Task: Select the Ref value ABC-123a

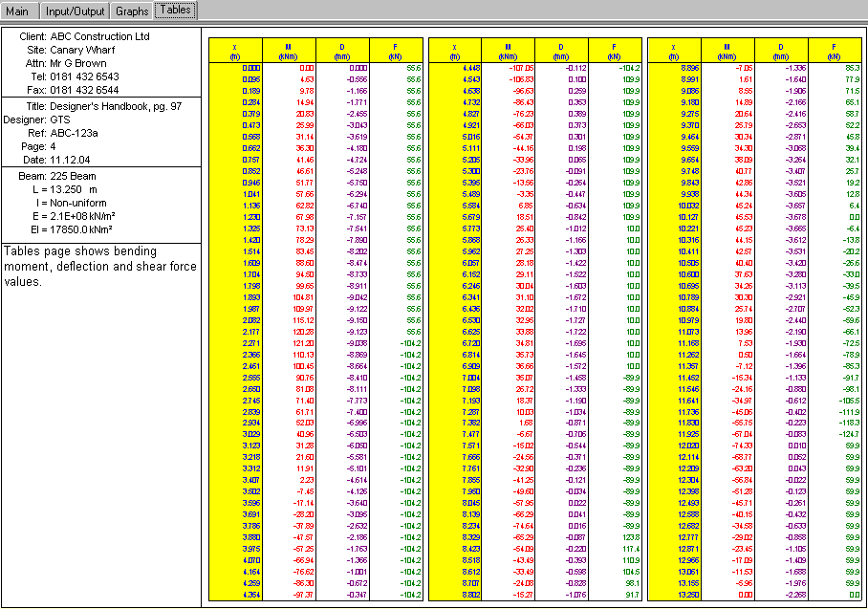Action: coord(74,133)
